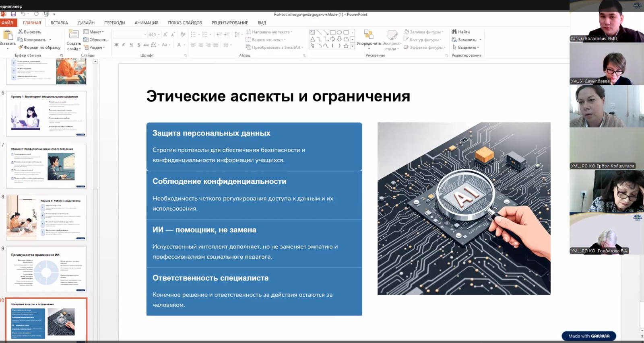The height and width of the screenshot is (343, 644).
Task: Toggle bold (Ж) formatting
Action: [116, 45]
